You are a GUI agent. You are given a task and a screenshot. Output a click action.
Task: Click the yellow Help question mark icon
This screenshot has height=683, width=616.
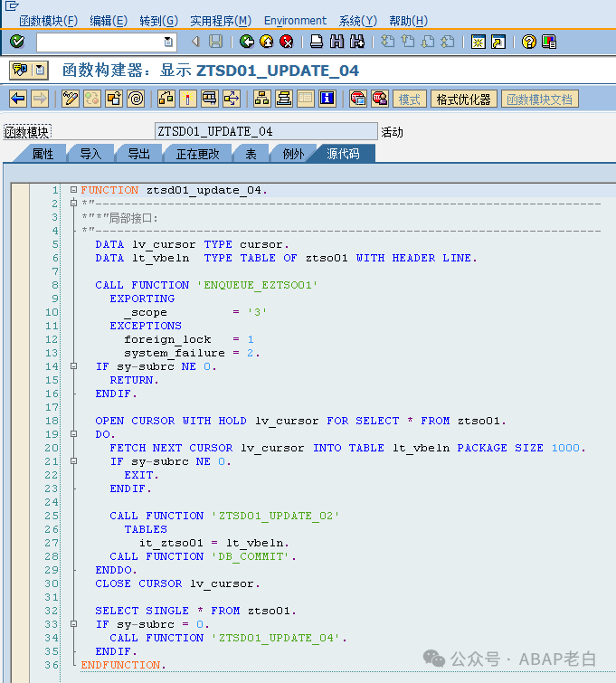pos(528,42)
